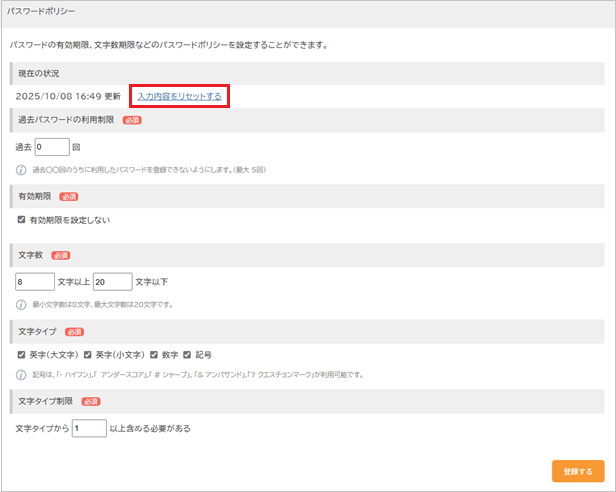Screen dimensions: 616x492
Task: Toggle the 数字 character type checkbox
Action: pos(155,354)
